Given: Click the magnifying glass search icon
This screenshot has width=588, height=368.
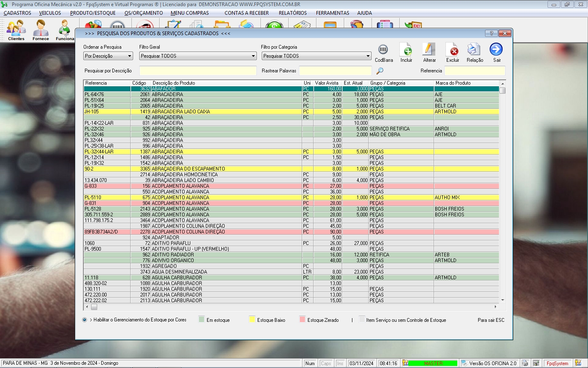Looking at the screenshot, I should (x=380, y=71).
